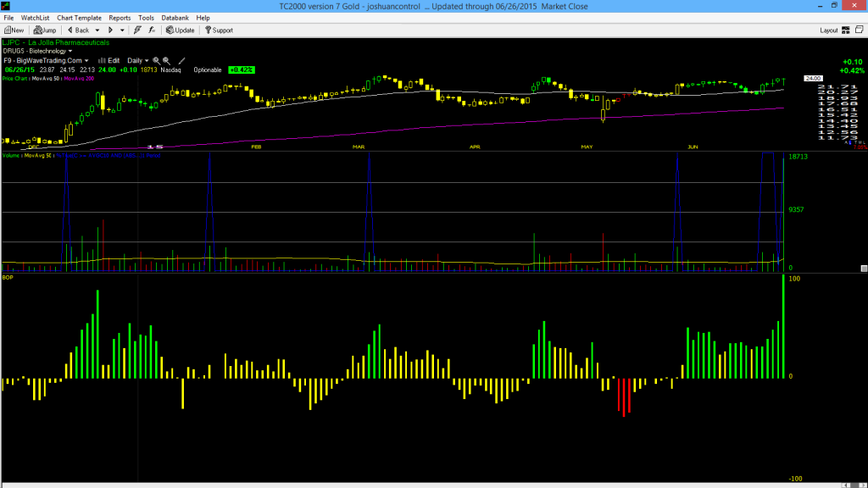
Task: Click the 24.00 price axis marker
Action: pyautogui.click(x=813, y=79)
